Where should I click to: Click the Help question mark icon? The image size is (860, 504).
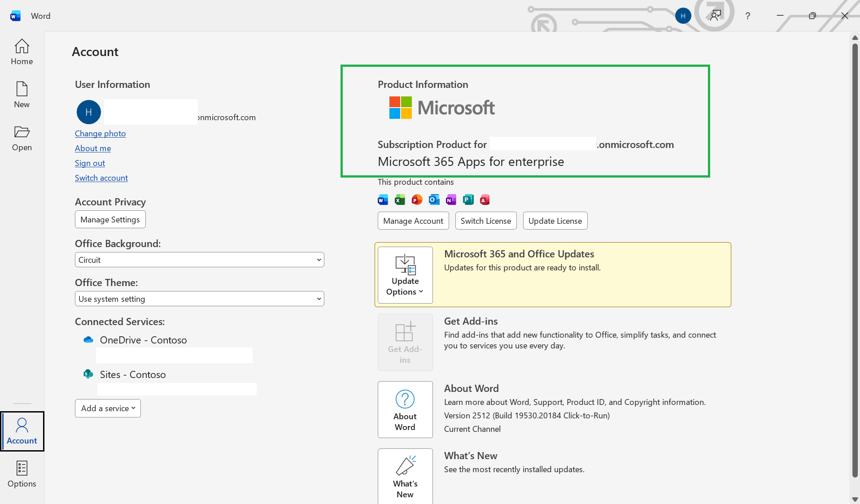tap(747, 16)
